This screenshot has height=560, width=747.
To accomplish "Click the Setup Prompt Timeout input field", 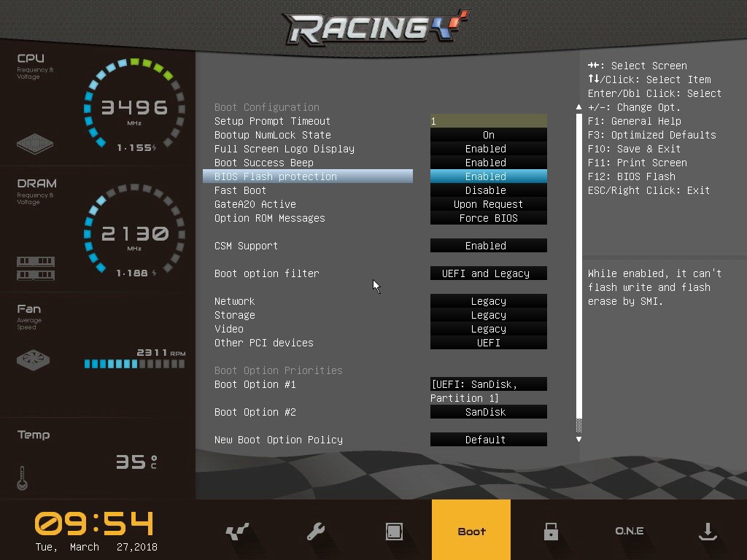I will point(488,121).
